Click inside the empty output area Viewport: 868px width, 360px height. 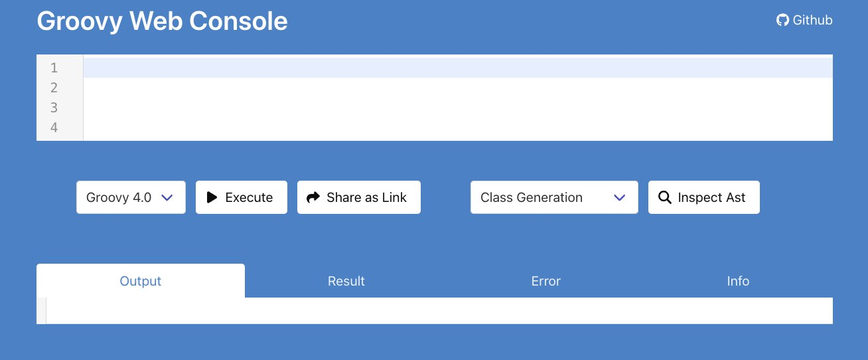pos(439,311)
